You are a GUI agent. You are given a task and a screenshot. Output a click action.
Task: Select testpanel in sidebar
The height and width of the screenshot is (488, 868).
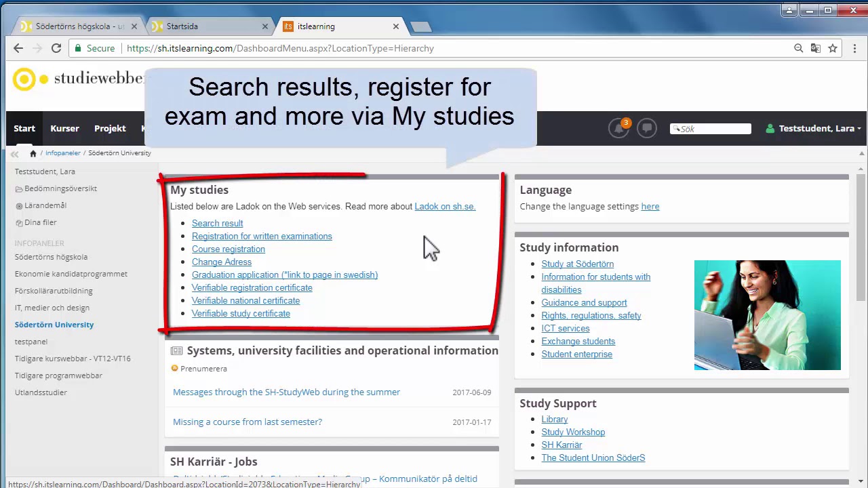coord(31,342)
